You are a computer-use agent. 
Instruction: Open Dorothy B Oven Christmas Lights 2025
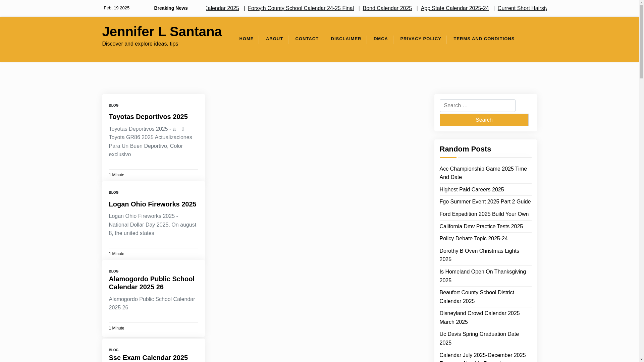click(479, 255)
